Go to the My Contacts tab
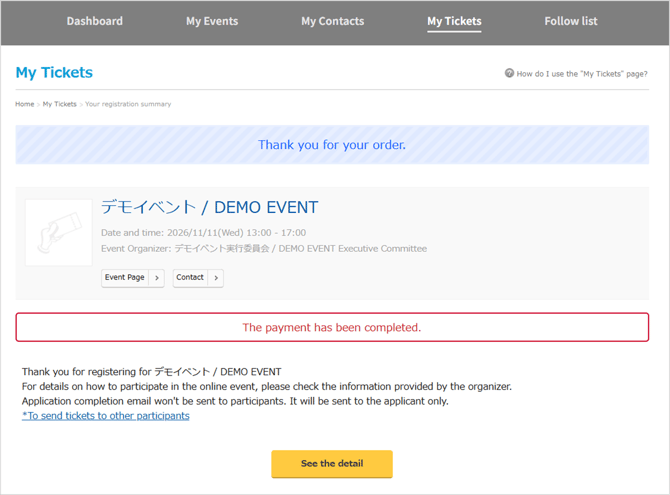 pos(333,21)
